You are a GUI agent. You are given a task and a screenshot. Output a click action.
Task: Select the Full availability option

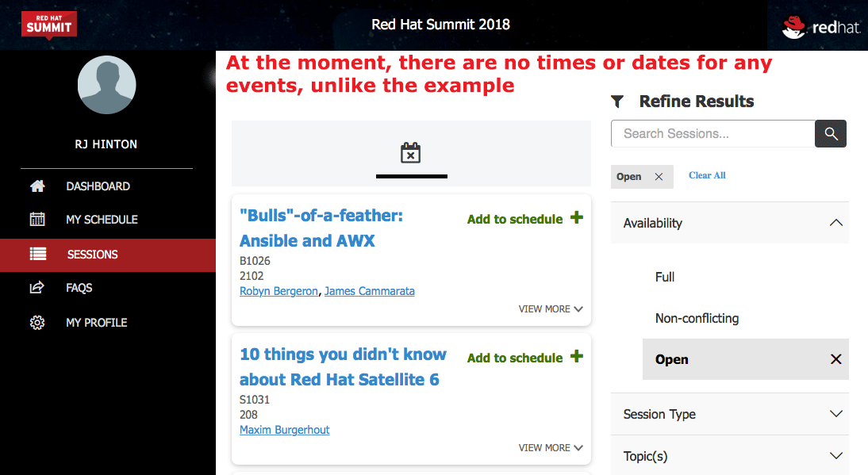tap(665, 277)
